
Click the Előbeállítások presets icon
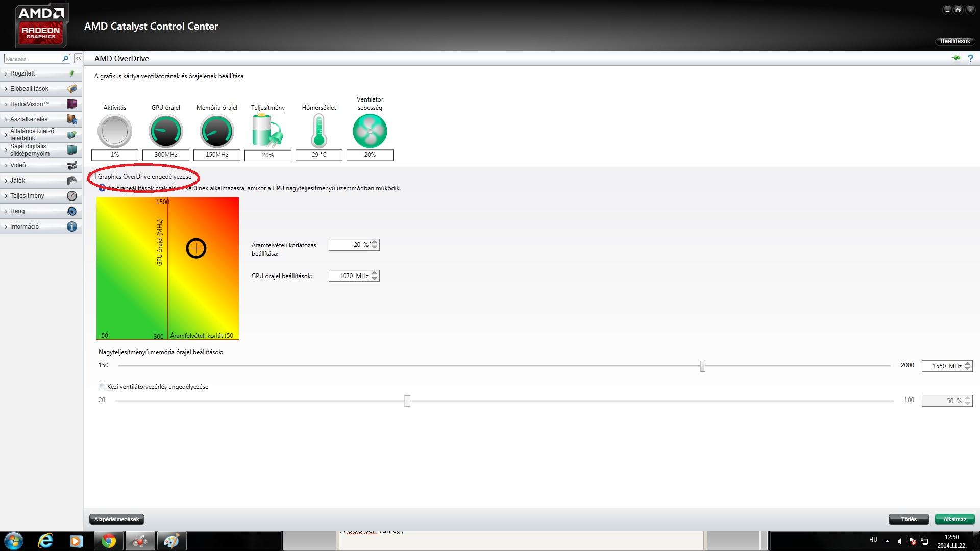(72, 89)
